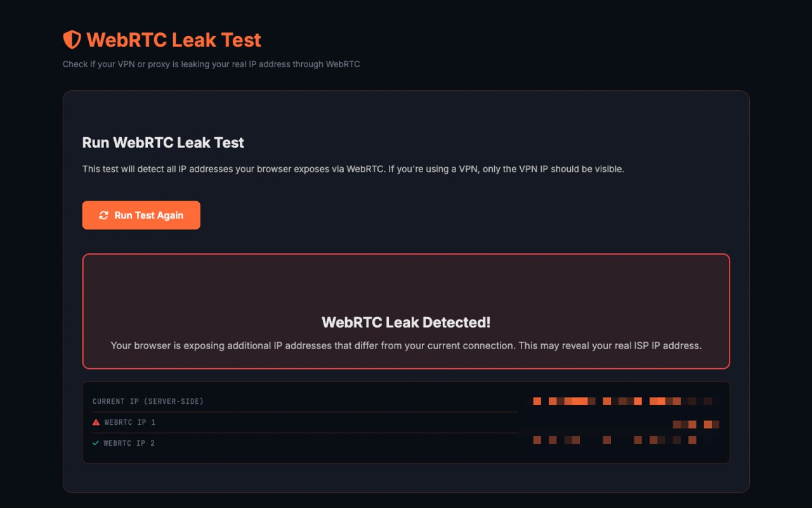The height and width of the screenshot is (508, 812).
Task: Click the WebRTC Leak Test page title
Action: coord(174,40)
